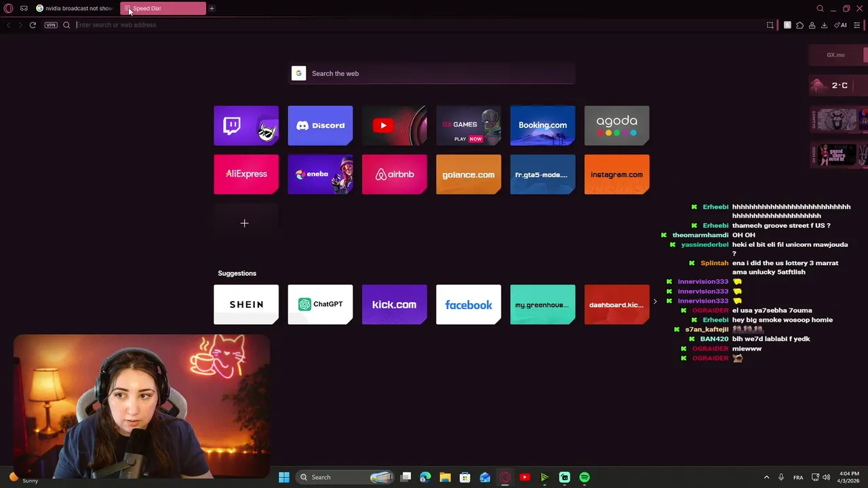
Task: Open the Kick taskbar app icon
Action: 564,477
